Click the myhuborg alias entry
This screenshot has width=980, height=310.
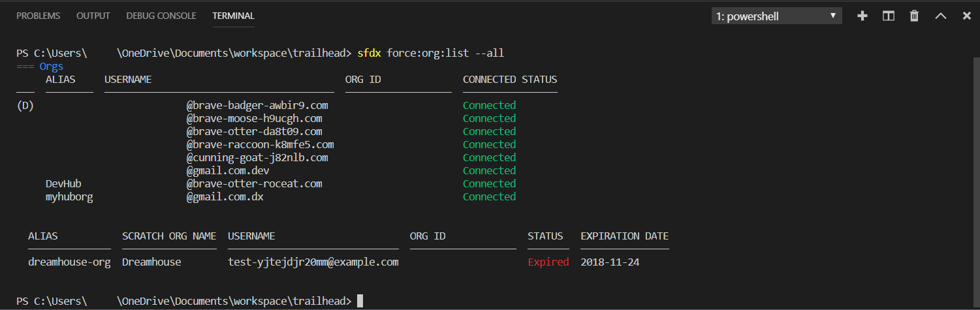(69, 196)
